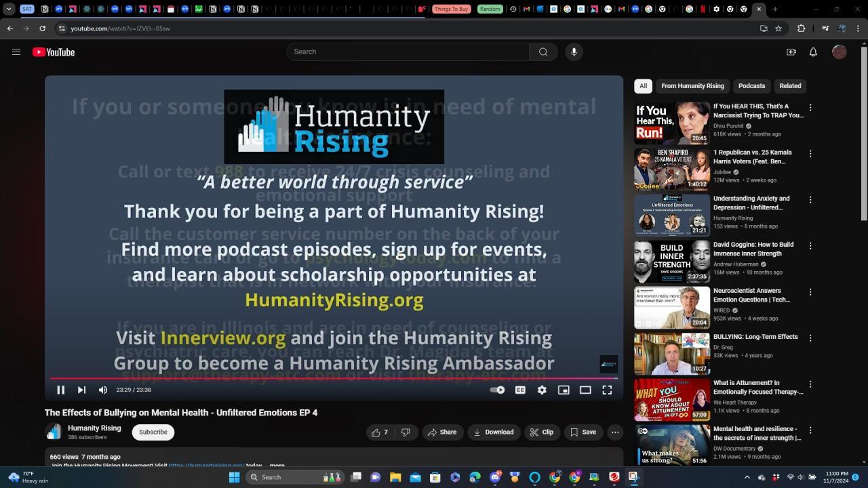Viewport: 868px width, 488px height.
Task: Open the Create video button
Action: [791, 52]
